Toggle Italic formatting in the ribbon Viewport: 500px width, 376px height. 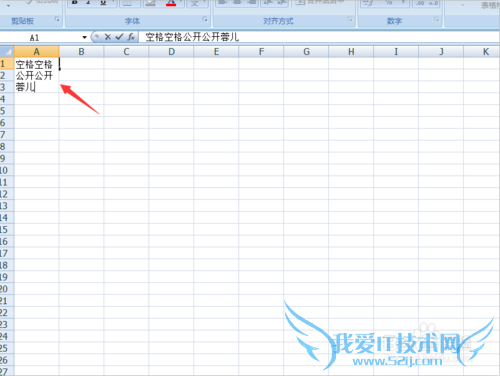point(89,3)
